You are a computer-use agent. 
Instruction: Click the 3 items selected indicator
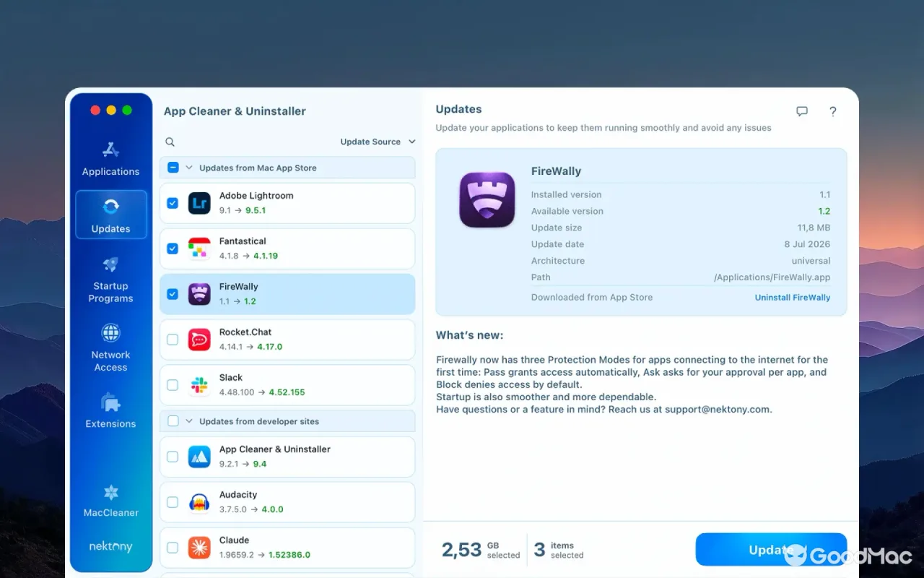[x=559, y=550]
